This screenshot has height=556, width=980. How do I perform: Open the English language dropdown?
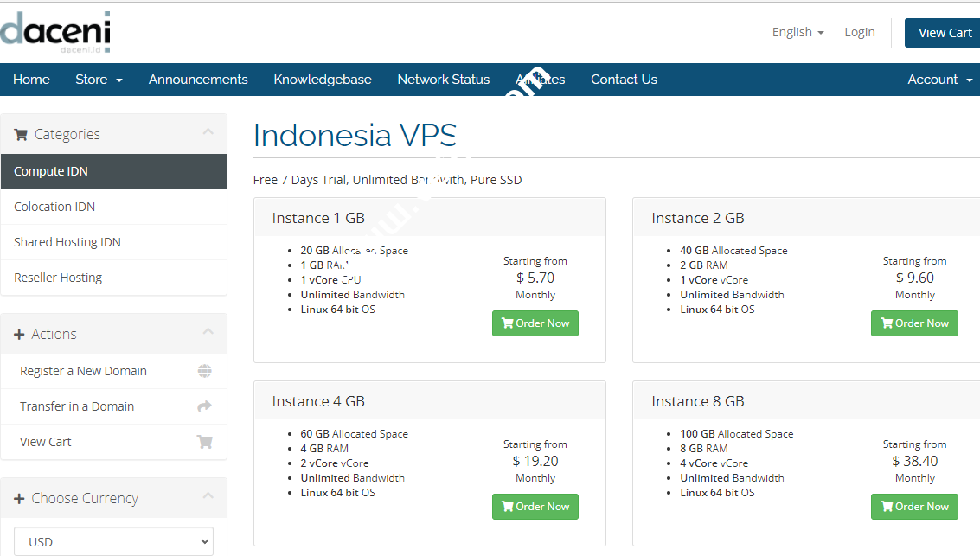point(797,32)
